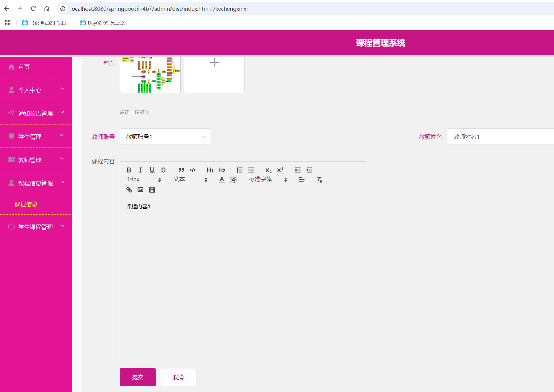
Task: Toggle the ordered list formatting
Action: pos(239,170)
